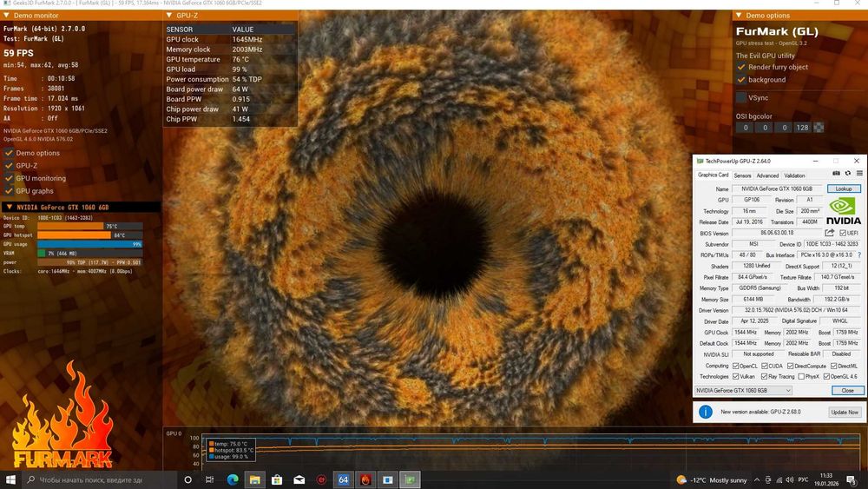Enable the VSync checkbox
This screenshot has height=489, width=868.
(741, 97)
